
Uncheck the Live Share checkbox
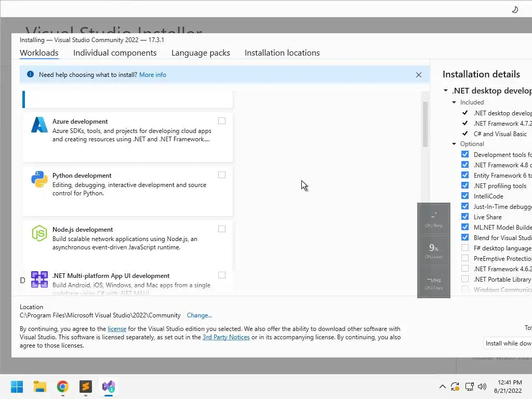click(x=465, y=217)
